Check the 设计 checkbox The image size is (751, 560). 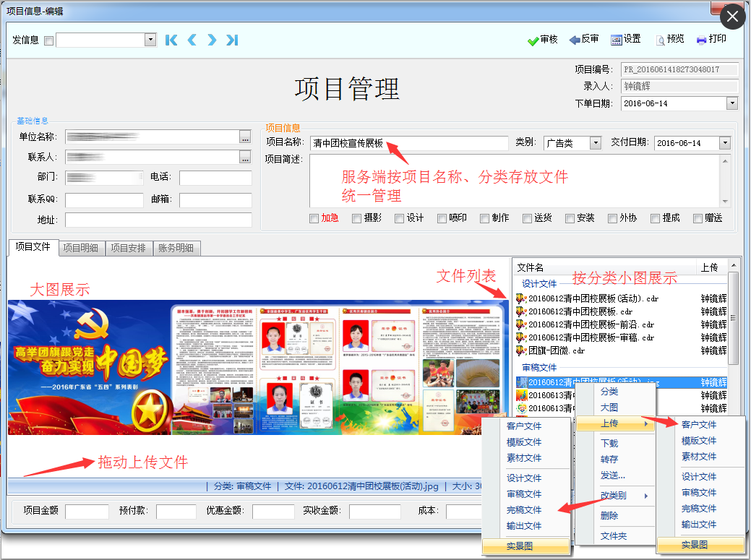click(x=400, y=219)
